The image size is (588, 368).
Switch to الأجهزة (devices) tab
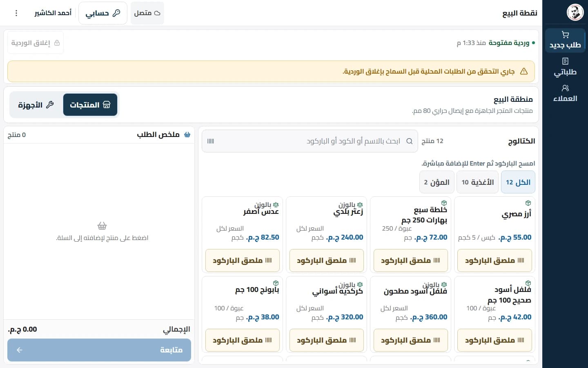click(x=36, y=105)
